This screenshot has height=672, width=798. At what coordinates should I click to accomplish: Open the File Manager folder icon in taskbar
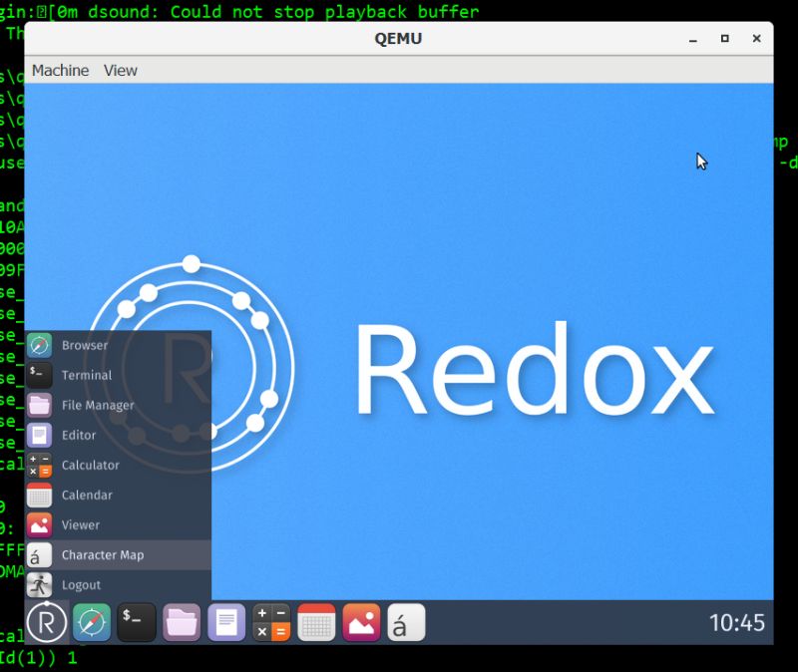click(181, 621)
